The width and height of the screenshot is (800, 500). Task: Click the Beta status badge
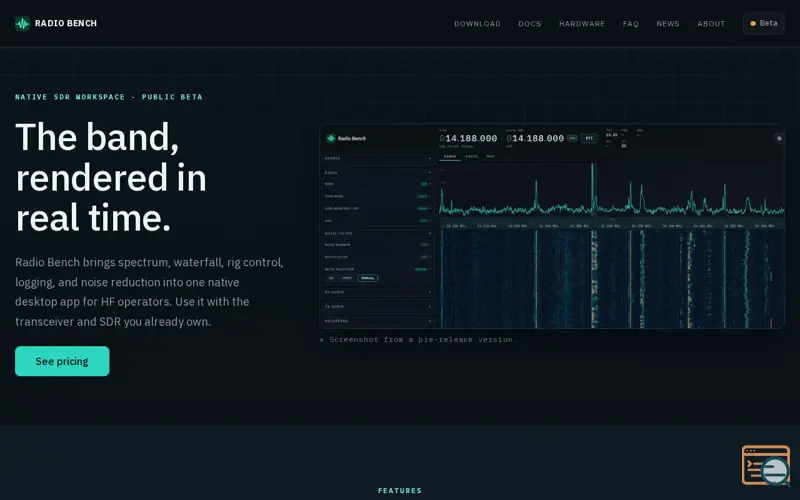click(x=764, y=23)
